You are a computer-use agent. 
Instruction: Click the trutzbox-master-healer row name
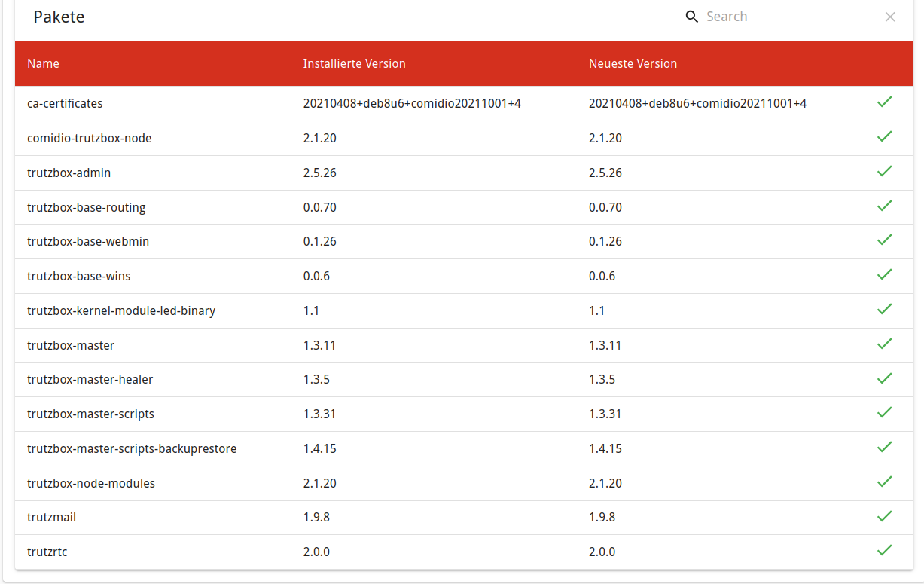click(x=90, y=380)
